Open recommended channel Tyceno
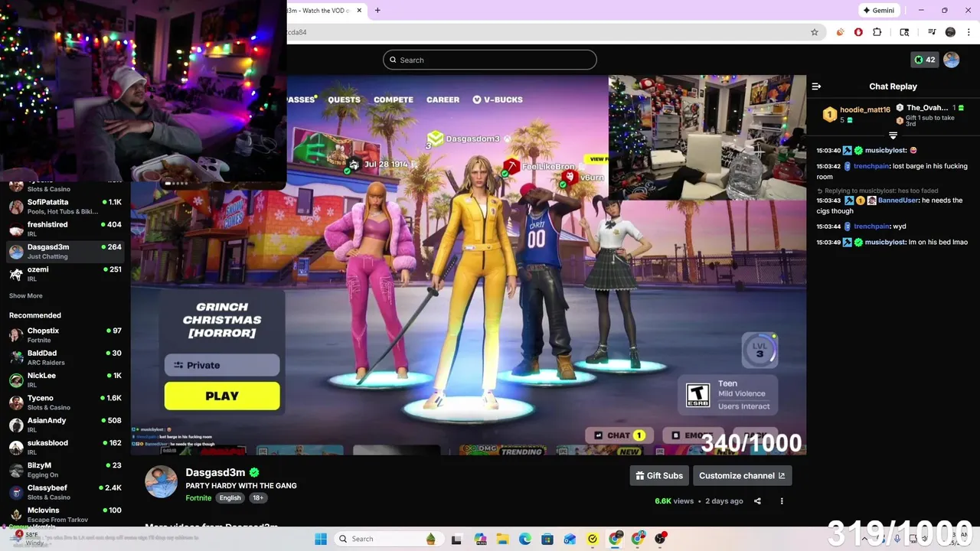 (x=65, y=403)
